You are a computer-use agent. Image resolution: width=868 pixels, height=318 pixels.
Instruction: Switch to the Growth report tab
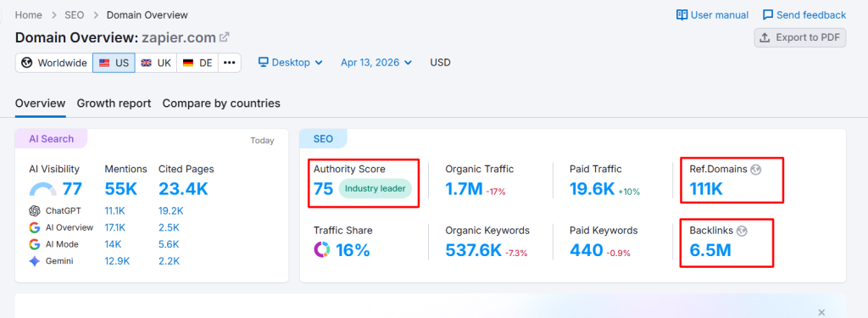click(114, 103)
